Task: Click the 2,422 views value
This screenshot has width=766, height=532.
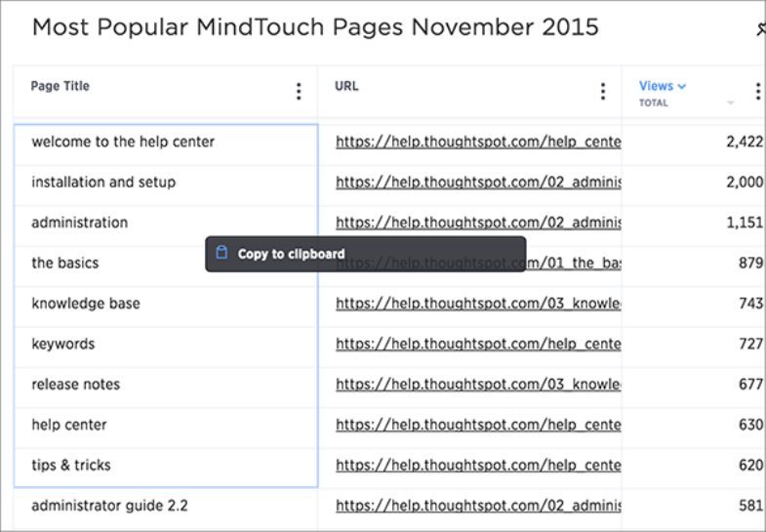Action: 744,142
